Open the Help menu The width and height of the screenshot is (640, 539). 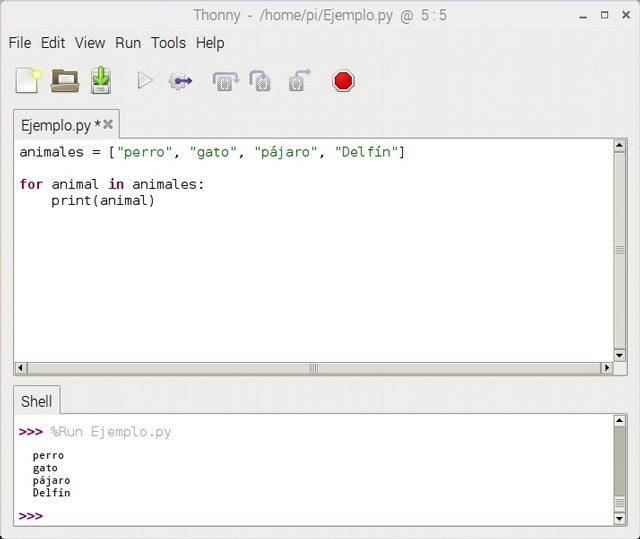(x=210, y=43)
